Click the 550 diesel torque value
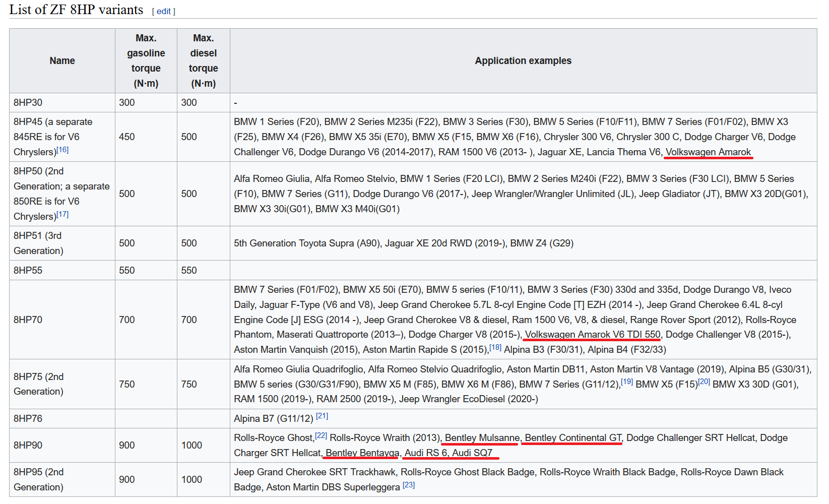Image resolution: width=829 pixels, height=504 pixels. click(189, 270)
